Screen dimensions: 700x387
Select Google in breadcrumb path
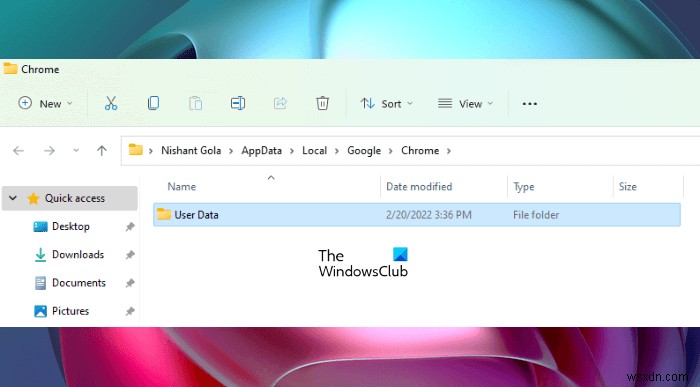(364, 151)
